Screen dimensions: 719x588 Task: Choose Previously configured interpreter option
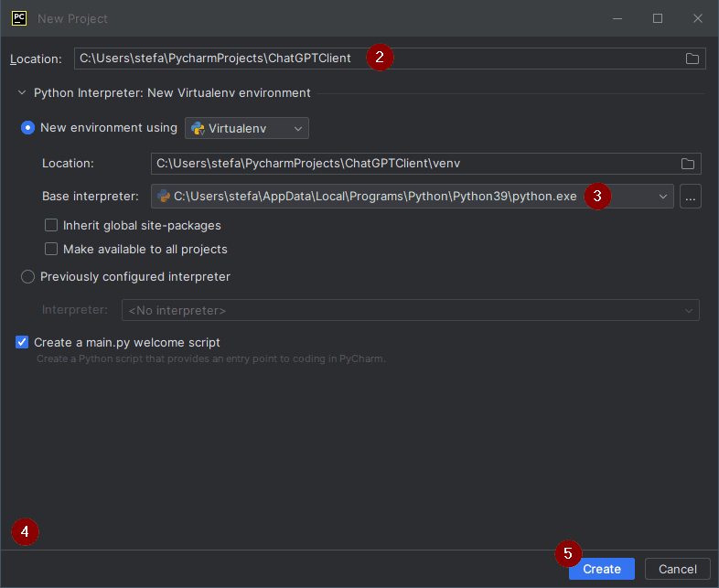[28, 276]
